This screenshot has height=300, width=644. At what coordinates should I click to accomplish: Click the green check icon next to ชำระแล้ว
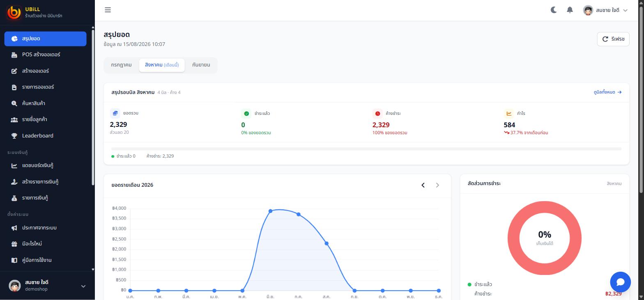(246, 113)
